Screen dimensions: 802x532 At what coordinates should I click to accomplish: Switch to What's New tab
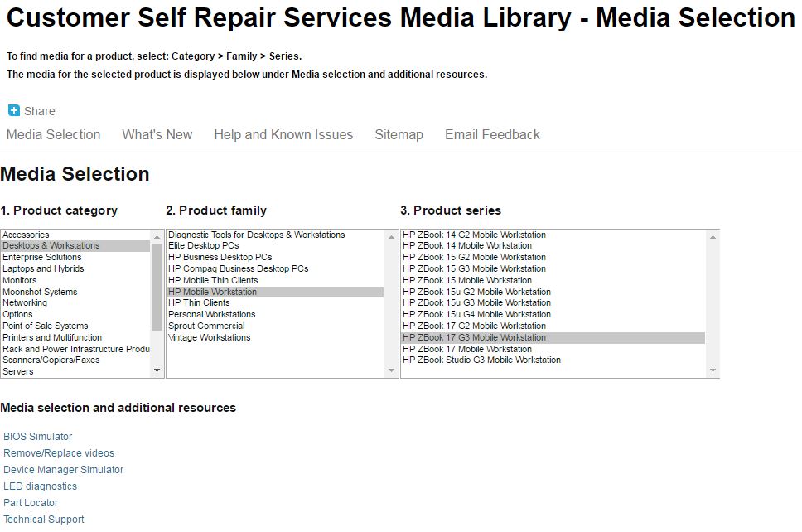click(x=157, y=134)
